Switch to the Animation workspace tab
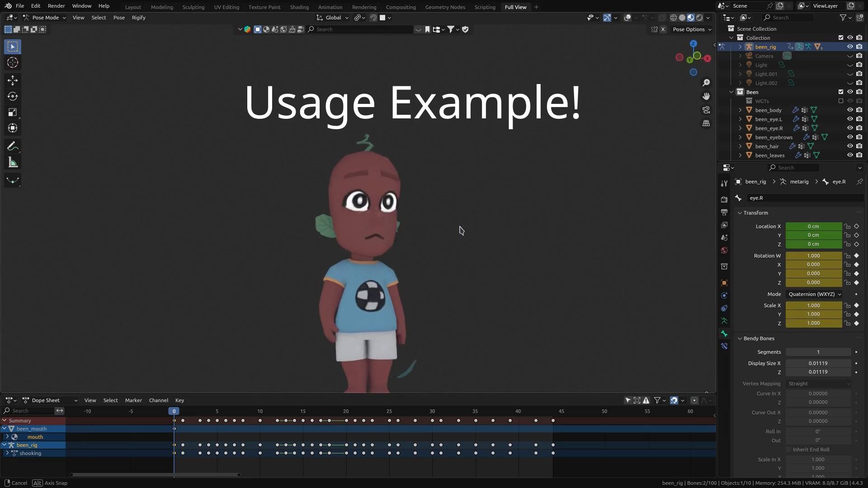The width and height of the screenshot is (868, 488). [330, 7]
